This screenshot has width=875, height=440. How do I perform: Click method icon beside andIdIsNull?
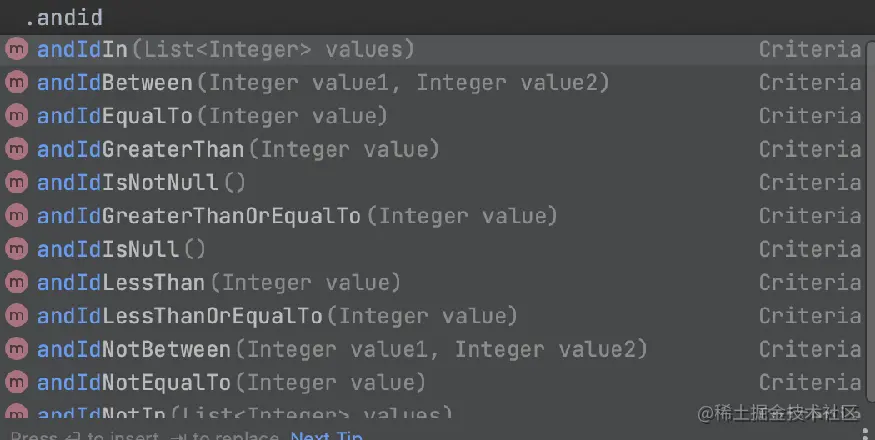tap(16, 249)
